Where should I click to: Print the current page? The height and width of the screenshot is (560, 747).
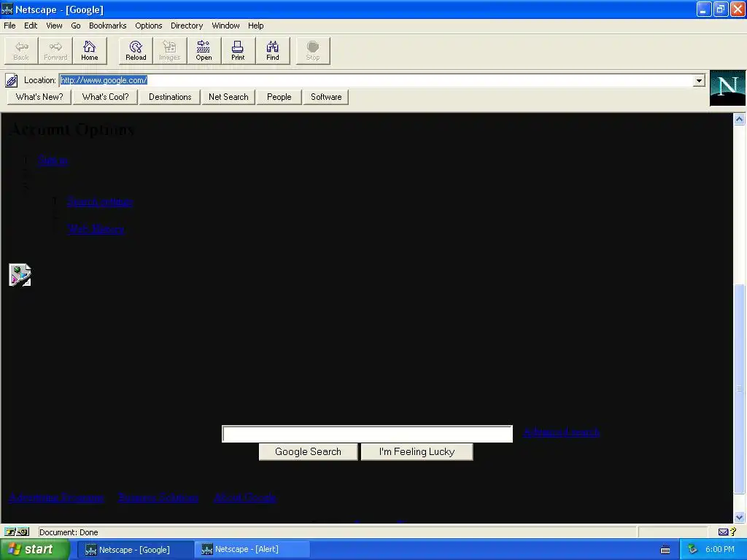tap(239, 50)
